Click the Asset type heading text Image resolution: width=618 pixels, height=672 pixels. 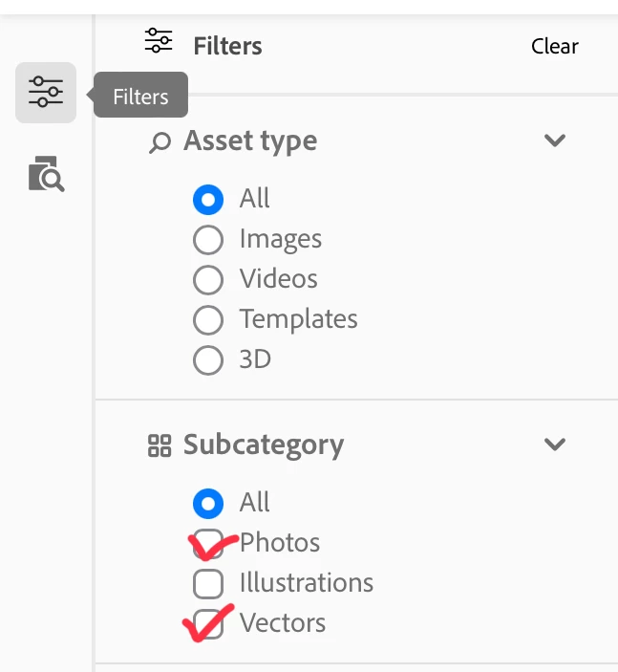coord(250,141)
